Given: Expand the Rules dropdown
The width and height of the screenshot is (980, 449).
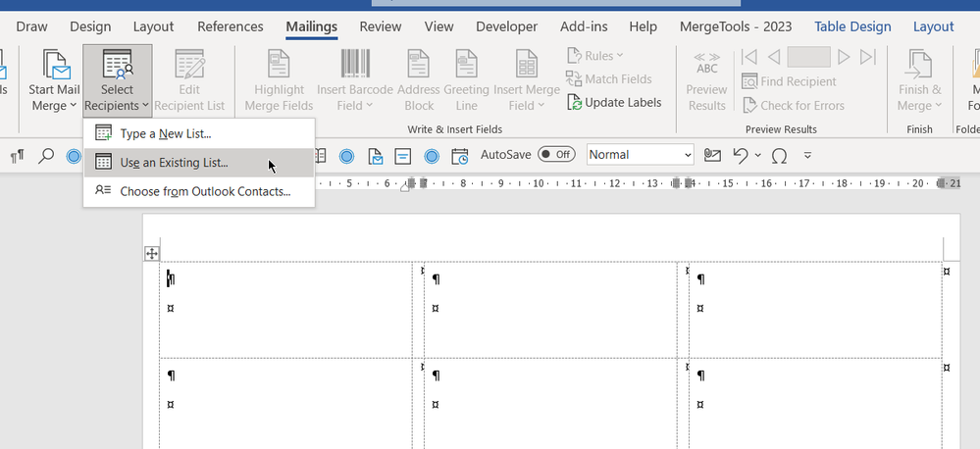Looking at the screenshot, I should [x=595, y=56].
